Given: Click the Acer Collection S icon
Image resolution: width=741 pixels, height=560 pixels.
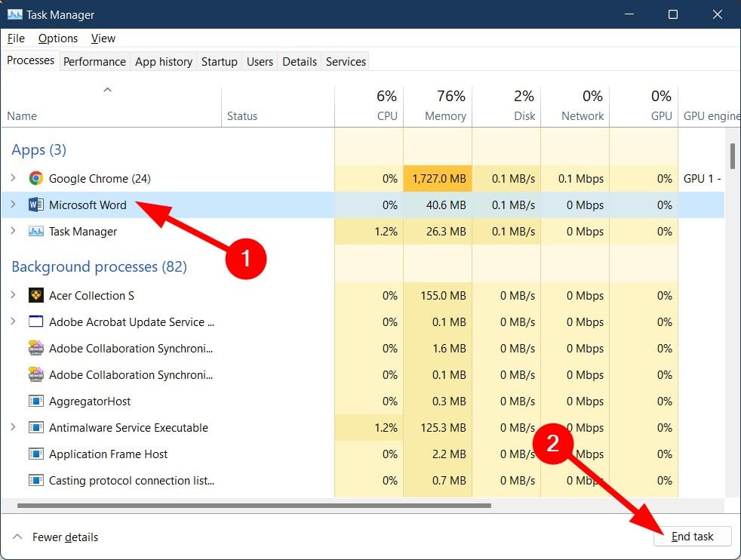Looking at the screenshot, I should [35, 296].
